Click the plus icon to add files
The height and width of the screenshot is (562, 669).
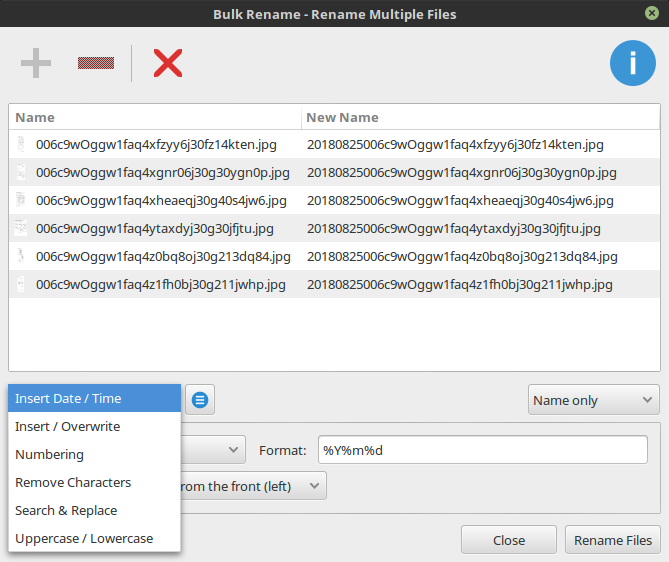tap(36, 64)
